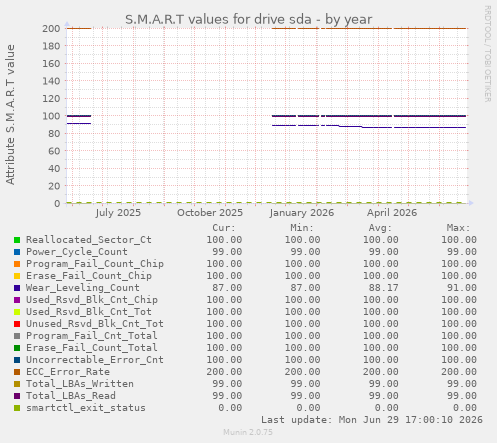Select the Program_Fail_Cnt_Total legend label
497x443 pixels.
tap(92, 336)
